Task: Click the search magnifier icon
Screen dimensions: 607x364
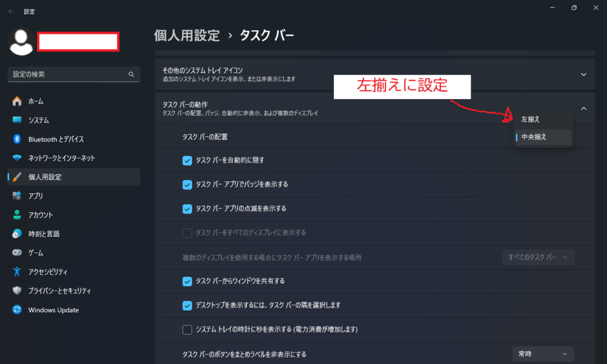Action: coord(131,75)
